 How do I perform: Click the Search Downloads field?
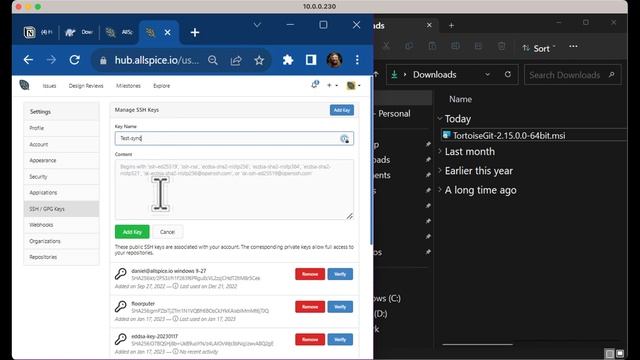pyautogui.click(x=572, y=75)
